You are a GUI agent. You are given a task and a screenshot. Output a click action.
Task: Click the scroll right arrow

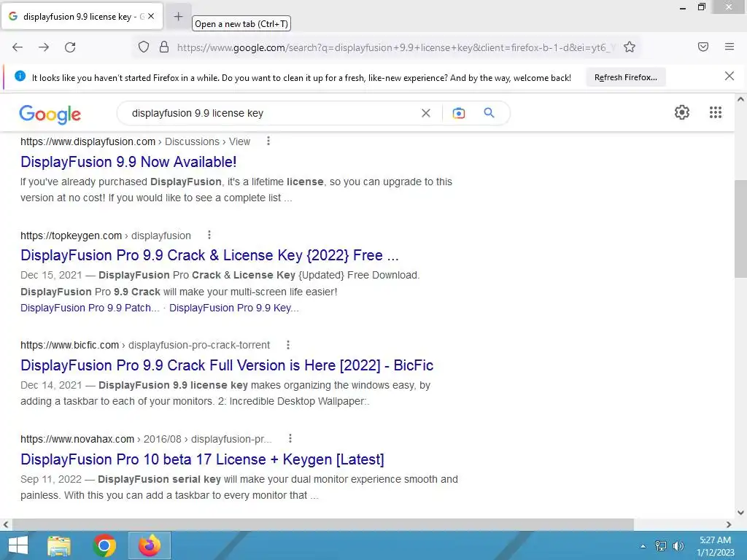[729, 524]
